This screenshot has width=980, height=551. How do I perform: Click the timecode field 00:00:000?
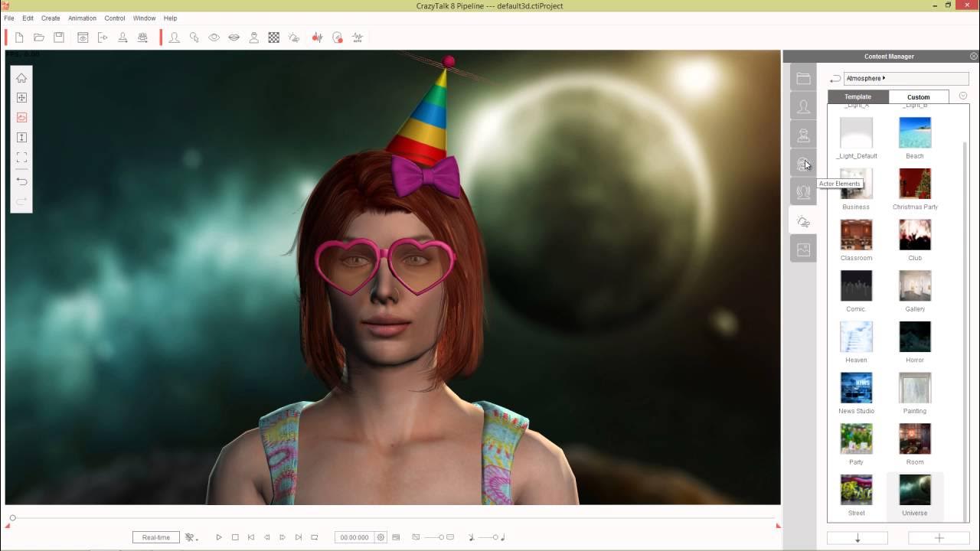click(x=354, y=537)
